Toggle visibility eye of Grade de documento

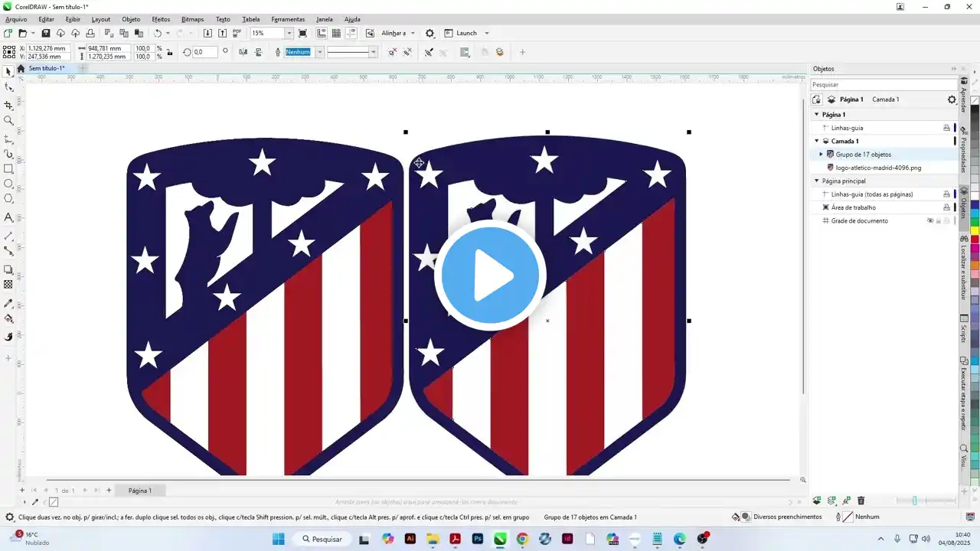(x=930, y=221)
